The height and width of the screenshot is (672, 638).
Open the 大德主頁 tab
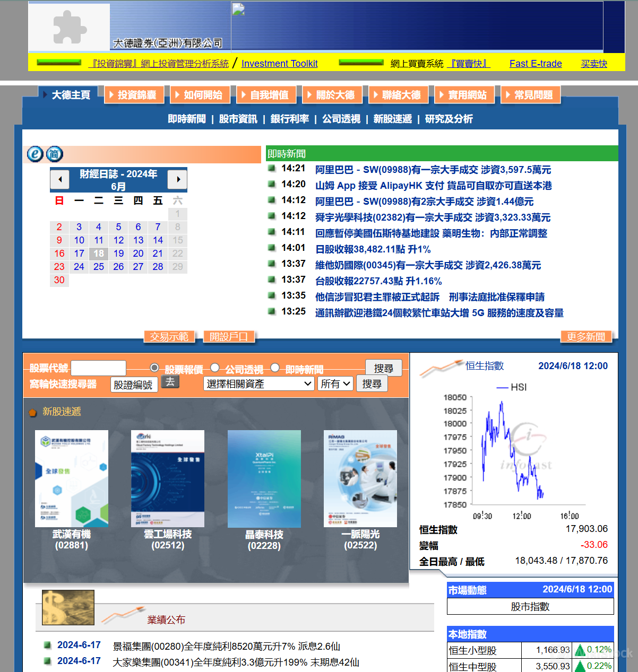(x=68, y=95)
